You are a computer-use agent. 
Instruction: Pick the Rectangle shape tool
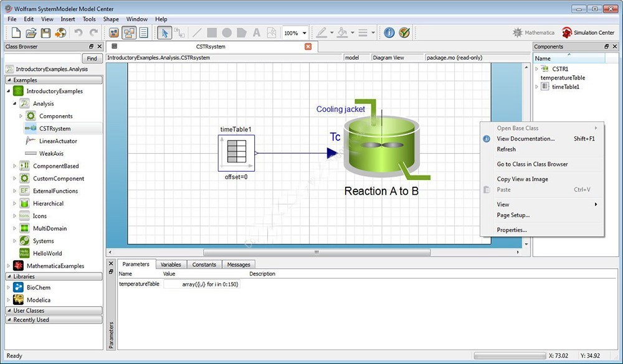coord(212,32)
